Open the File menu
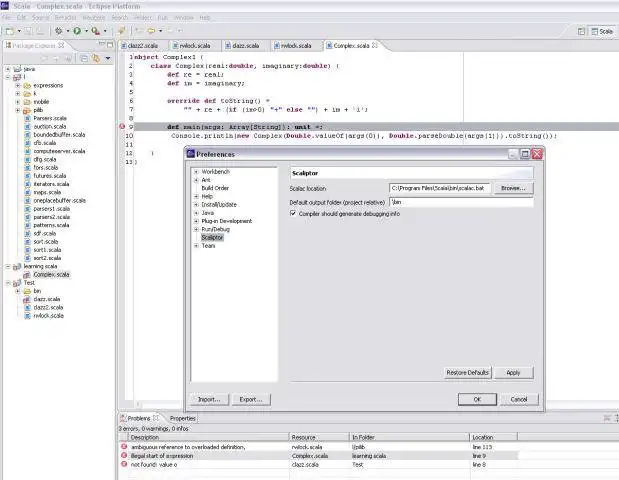 6,18
